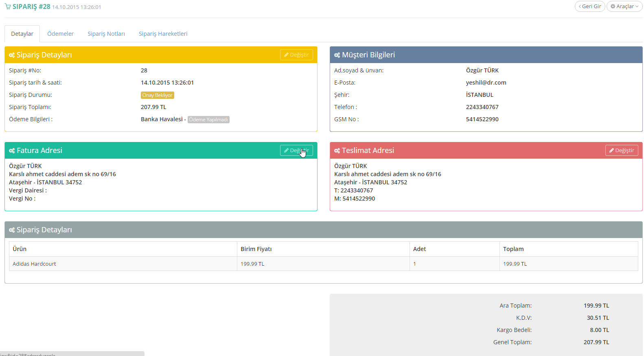644x356 pixels.
Task: Click the gear icon in Müşteri Bilgileri header
Action: coord(337,55)
